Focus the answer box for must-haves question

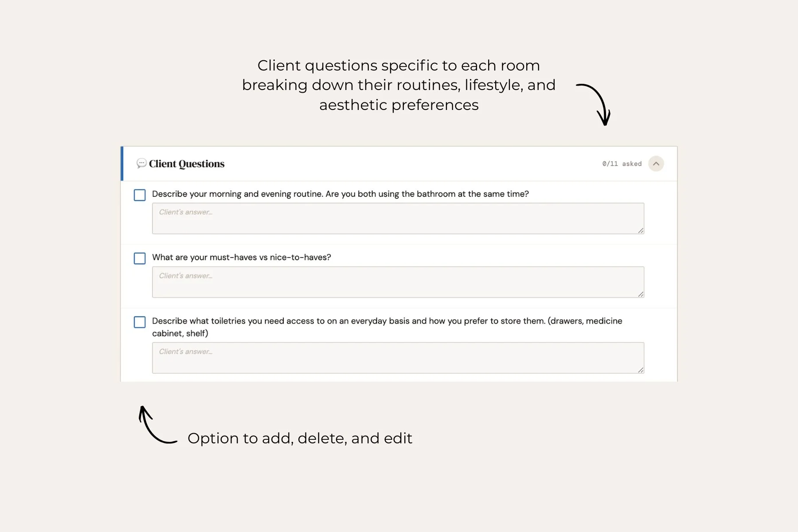click(398, 282)
